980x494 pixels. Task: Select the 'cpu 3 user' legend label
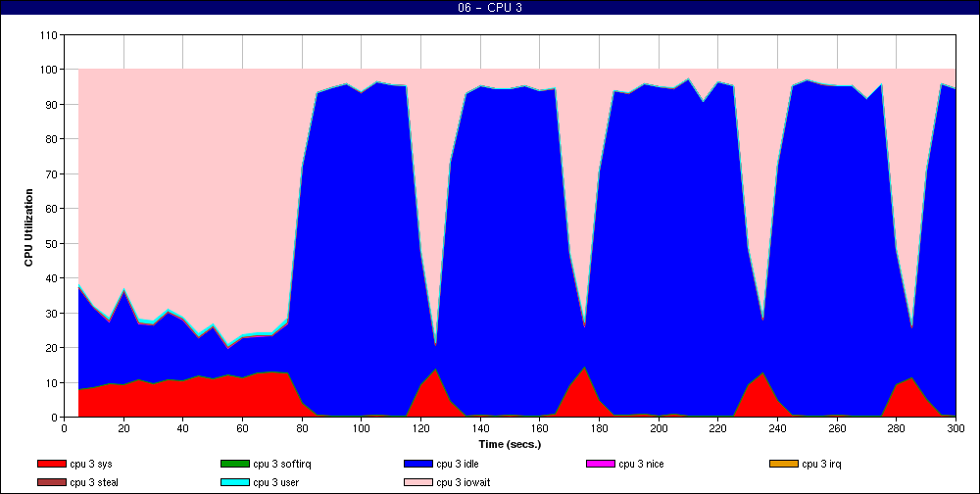point(276,482)
